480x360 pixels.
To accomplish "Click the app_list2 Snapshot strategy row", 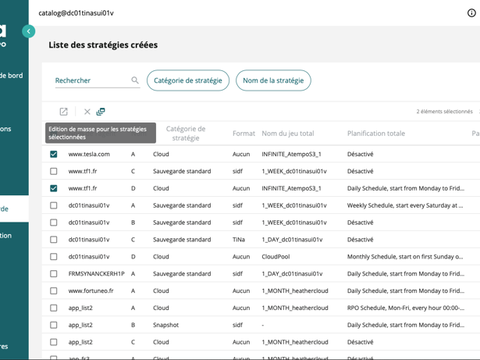I will point(261,325).
